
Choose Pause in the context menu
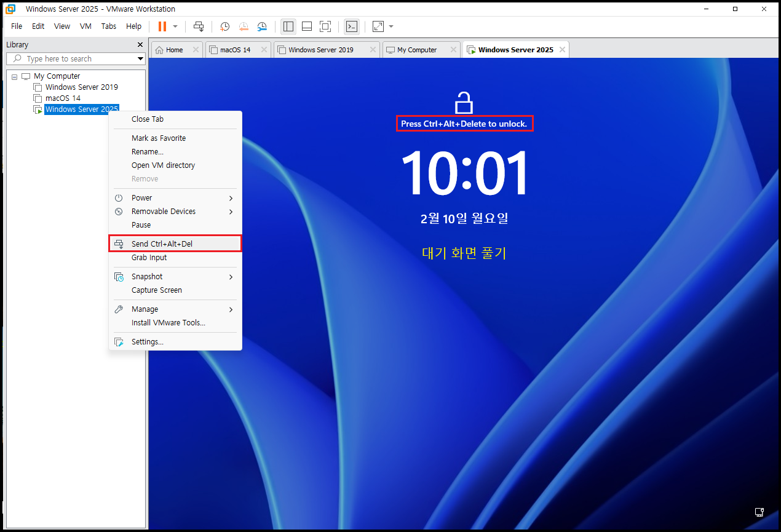(175, 225)
